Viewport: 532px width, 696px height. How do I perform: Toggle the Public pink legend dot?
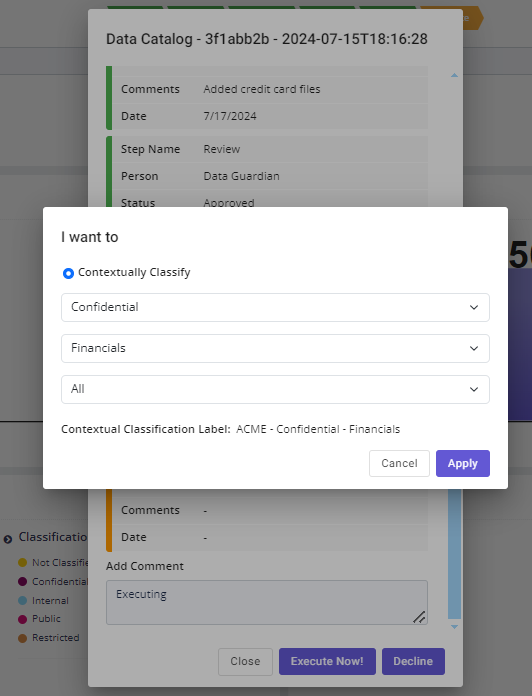coord(22,619)
